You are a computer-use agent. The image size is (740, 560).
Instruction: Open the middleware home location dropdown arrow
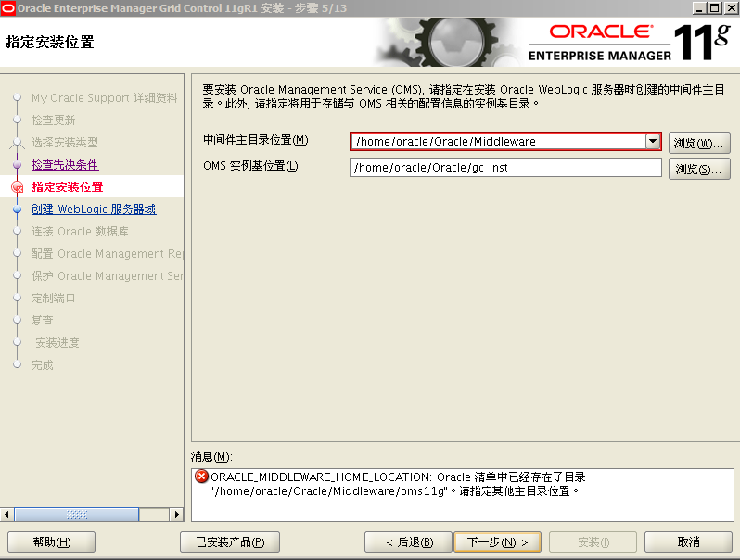coord(653,141)
